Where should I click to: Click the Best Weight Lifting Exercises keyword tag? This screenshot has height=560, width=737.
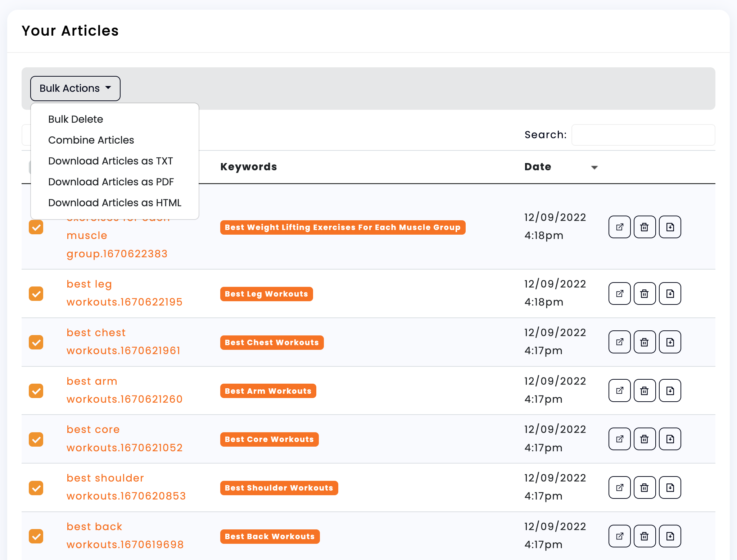tap(342, 227)
